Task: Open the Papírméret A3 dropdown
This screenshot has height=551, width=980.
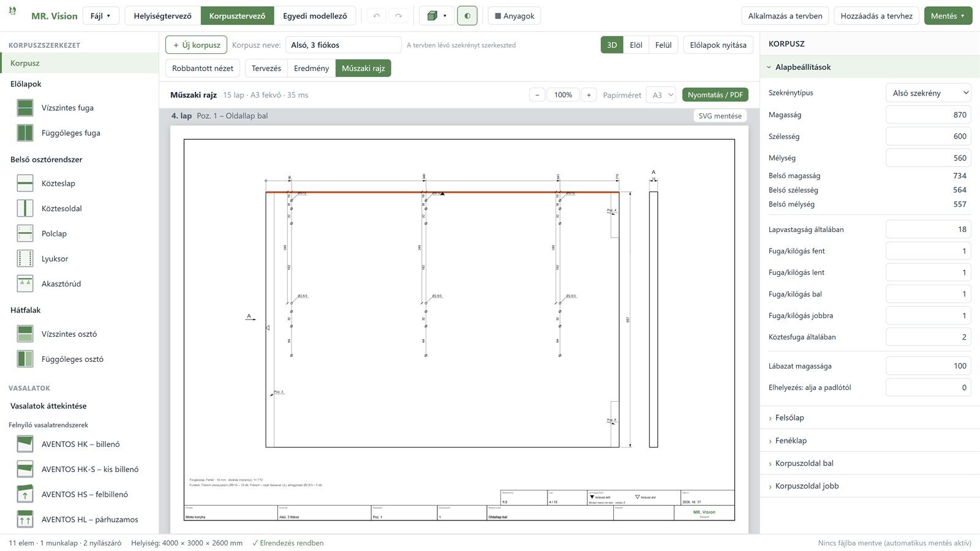Action: (661, 95)
